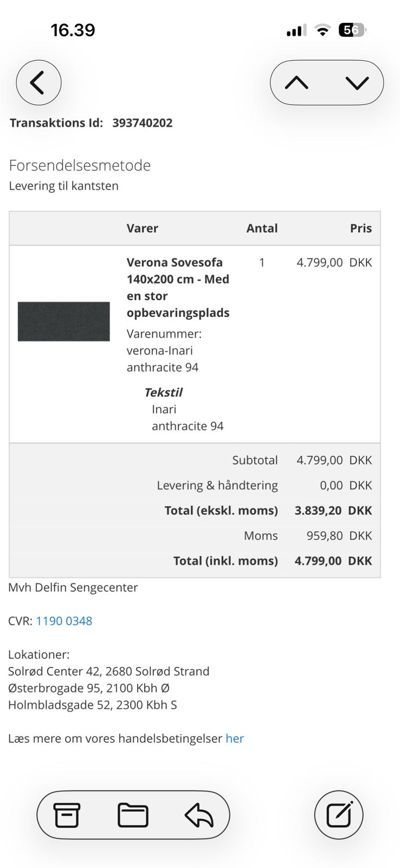Tap the Verona Sovesofa product title
Image resolution: width=400 pixels, height=868 pixels.
[178, 287]
